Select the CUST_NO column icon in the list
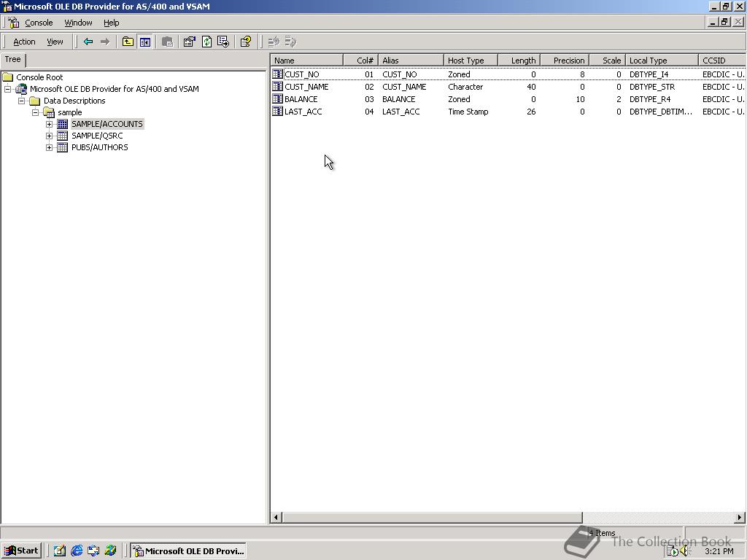 tap(277, 74)
